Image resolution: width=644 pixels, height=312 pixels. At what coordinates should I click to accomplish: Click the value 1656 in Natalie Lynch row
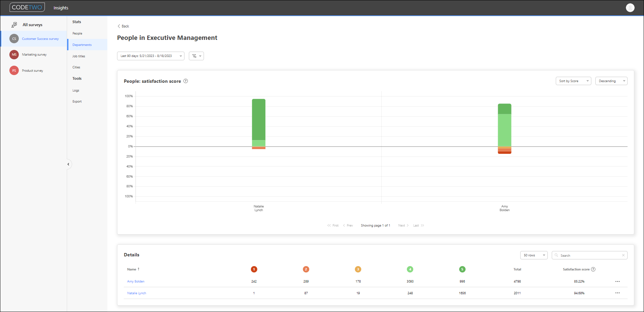(x=462, y=293)
